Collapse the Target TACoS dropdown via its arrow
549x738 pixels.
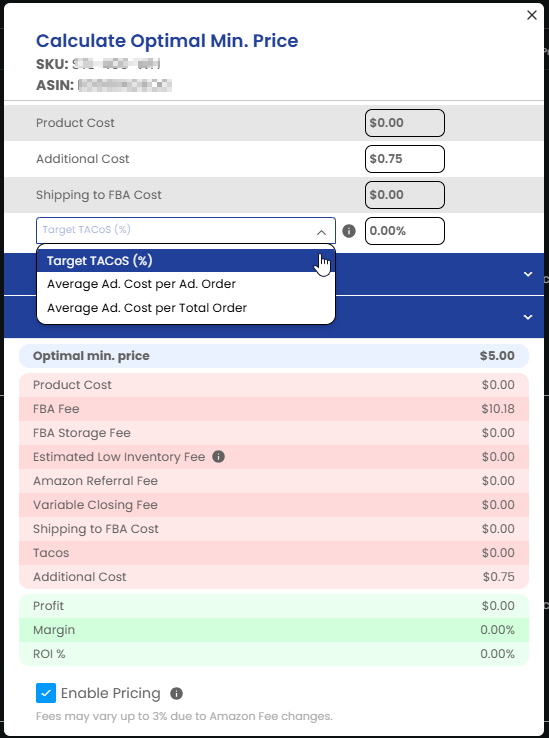coord(322,232)
